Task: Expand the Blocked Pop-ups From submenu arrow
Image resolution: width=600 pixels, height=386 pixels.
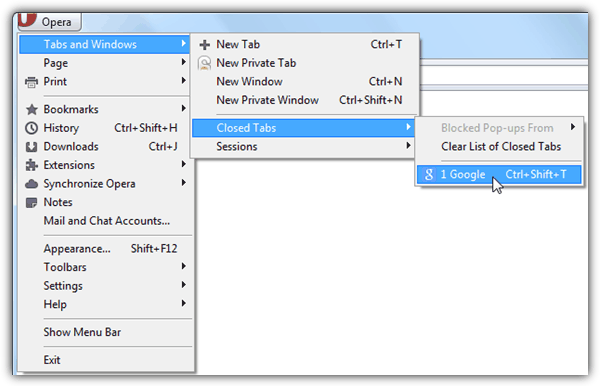Action: pyautogui.click(x=573, y=127)
